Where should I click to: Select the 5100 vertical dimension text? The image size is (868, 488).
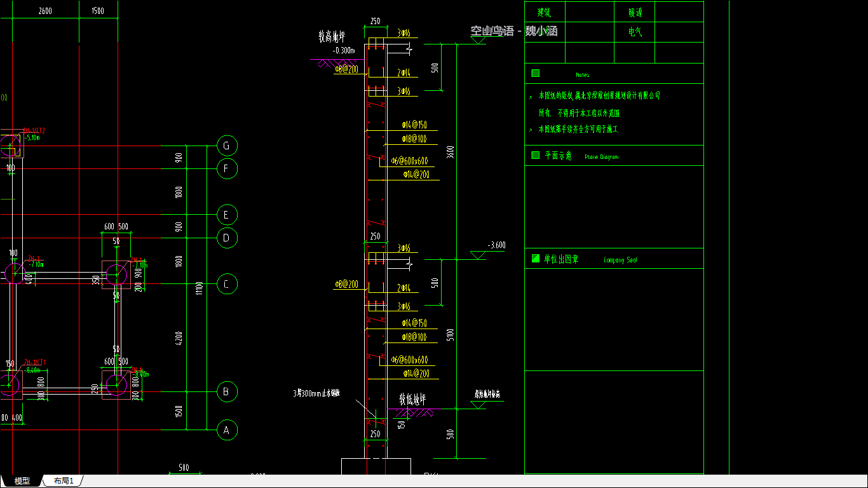[x=451, y=334]
